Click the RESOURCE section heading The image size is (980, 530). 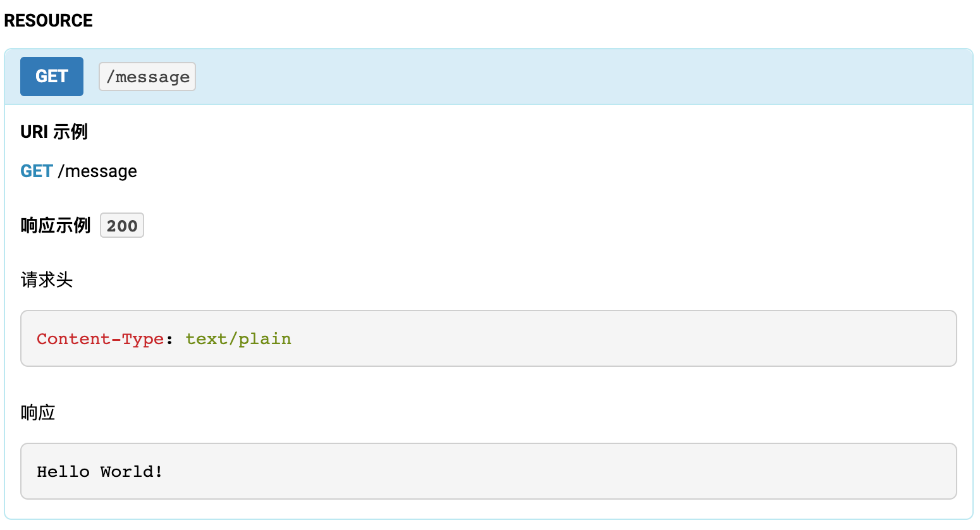coord(48,20)
